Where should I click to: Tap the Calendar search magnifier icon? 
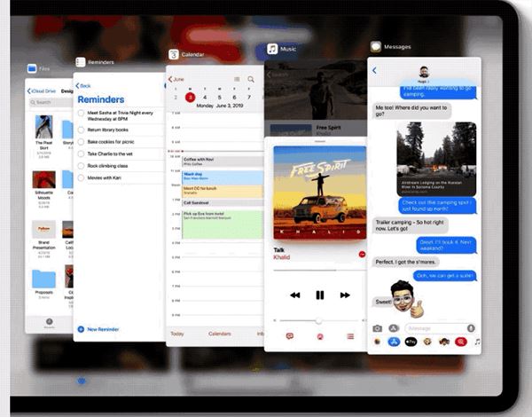pos(251,79)
